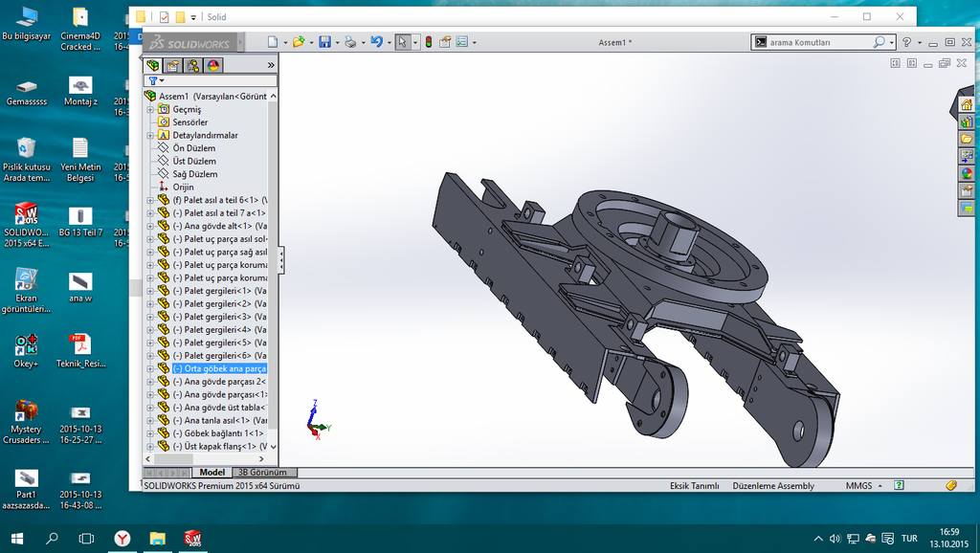
Task: Switch to the 3B Görünüm tab
Action: tap(261, 473)
